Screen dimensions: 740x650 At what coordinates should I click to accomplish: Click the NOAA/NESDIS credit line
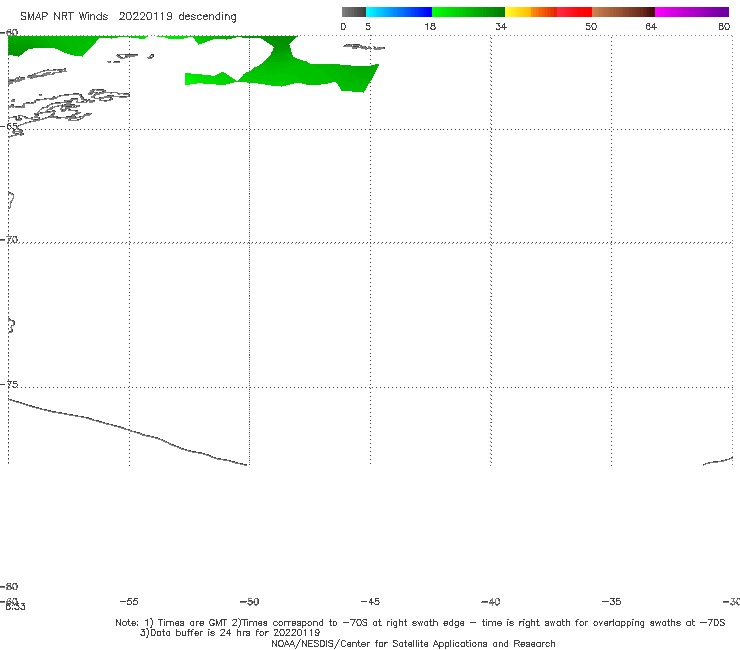pyautogui.click(x=413, y=643)
